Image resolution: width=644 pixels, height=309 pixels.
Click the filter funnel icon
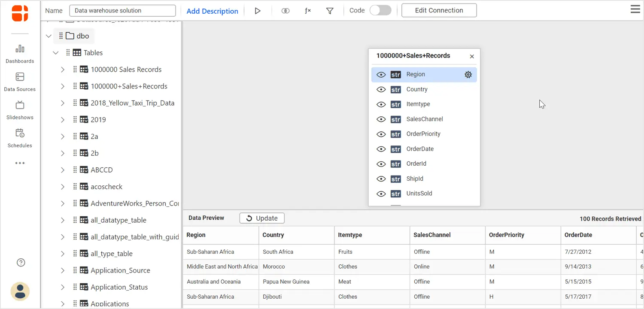330,11
